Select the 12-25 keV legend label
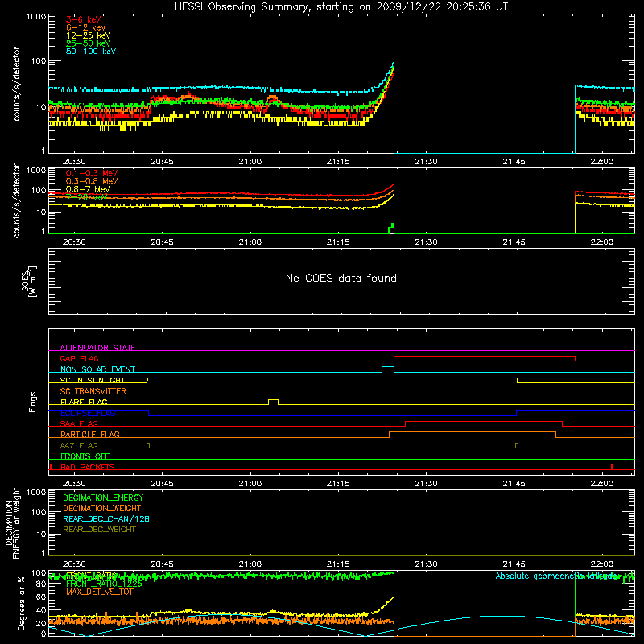The width and height of the screenshot is (644, 644). click(89, 35)
